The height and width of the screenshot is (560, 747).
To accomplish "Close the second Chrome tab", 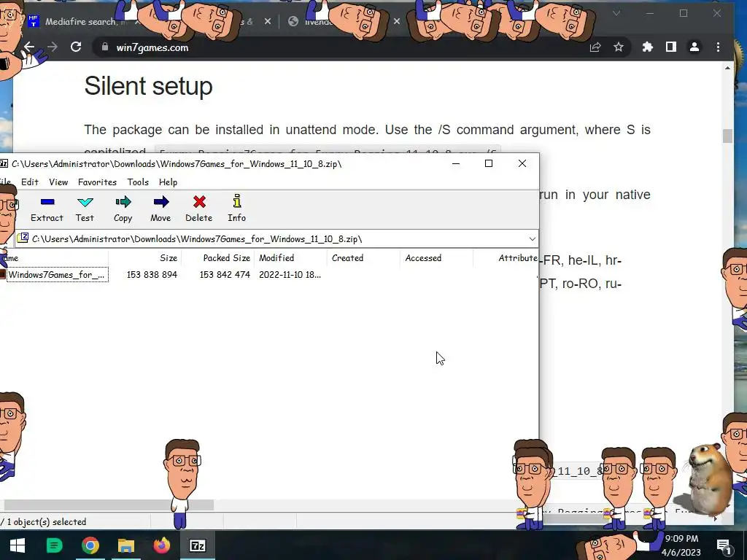I will [268, 21].
